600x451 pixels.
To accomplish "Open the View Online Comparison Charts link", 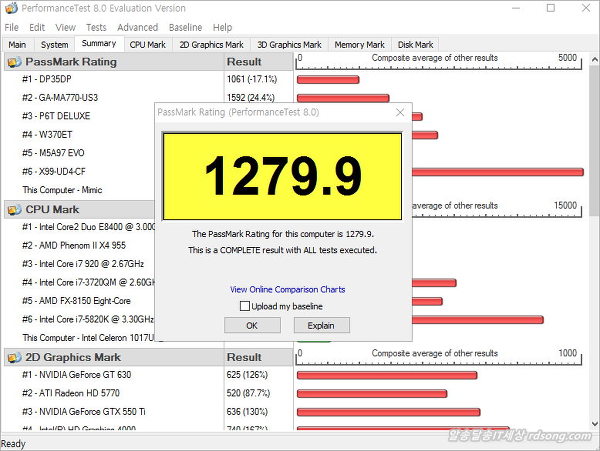I will [287, 290].
